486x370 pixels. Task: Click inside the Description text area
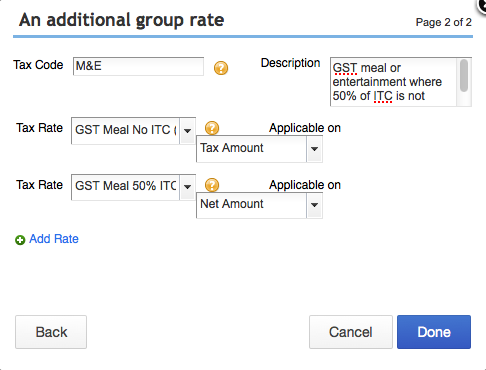(393, 82)
